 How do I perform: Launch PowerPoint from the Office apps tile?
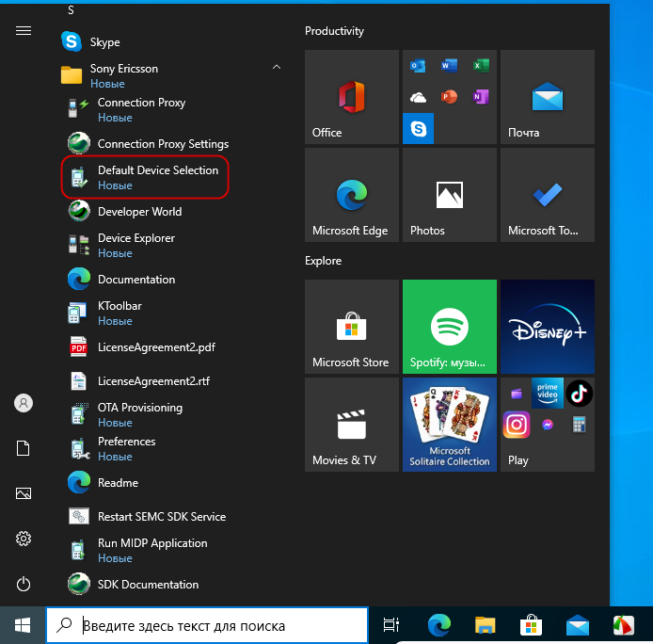click(x=450, y=97)
